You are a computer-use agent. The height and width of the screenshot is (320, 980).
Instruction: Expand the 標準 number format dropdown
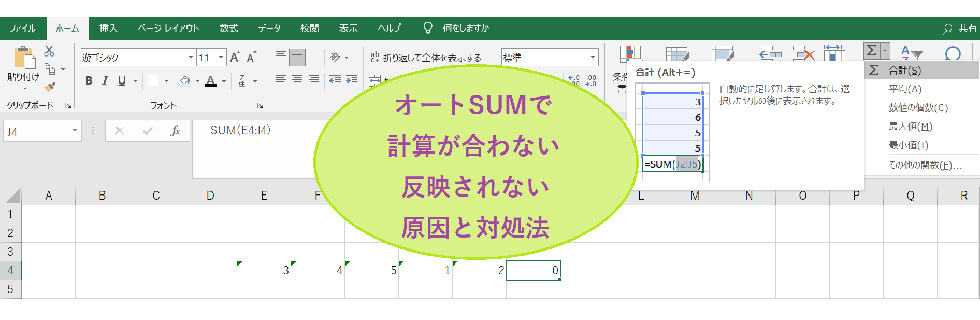point(593,58)
